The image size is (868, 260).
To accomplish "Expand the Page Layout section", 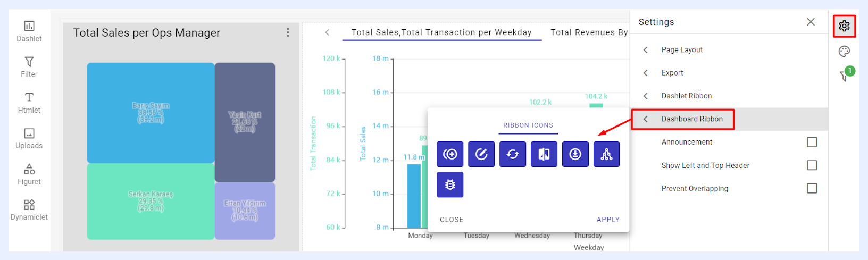I will 729,49.
